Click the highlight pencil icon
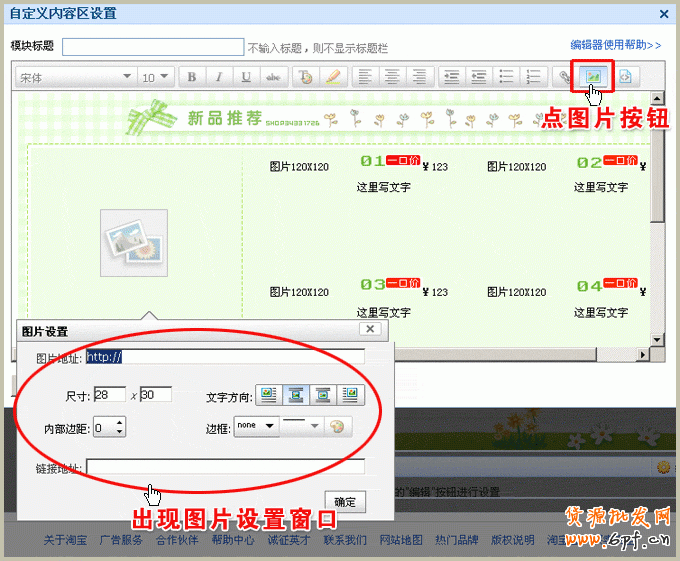The height and width of the screenshot is (561, 680). (x=333, y=77)
